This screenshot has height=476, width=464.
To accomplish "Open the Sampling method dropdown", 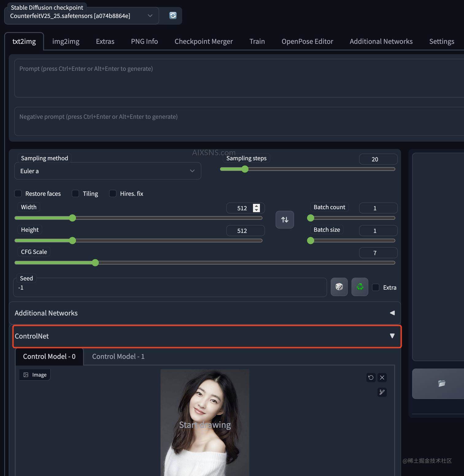I will 107,171.
